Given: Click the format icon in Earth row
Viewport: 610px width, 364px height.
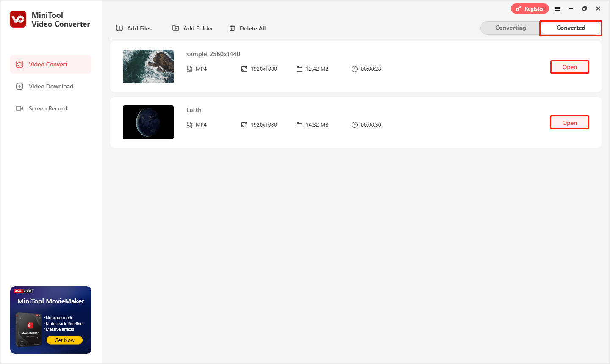Looking at the screenshot, I should 189,125.
